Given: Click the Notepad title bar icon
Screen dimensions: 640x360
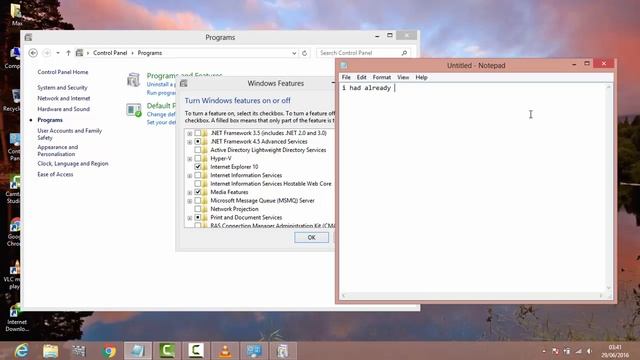Looking at the screenshot, I should 344,65.
